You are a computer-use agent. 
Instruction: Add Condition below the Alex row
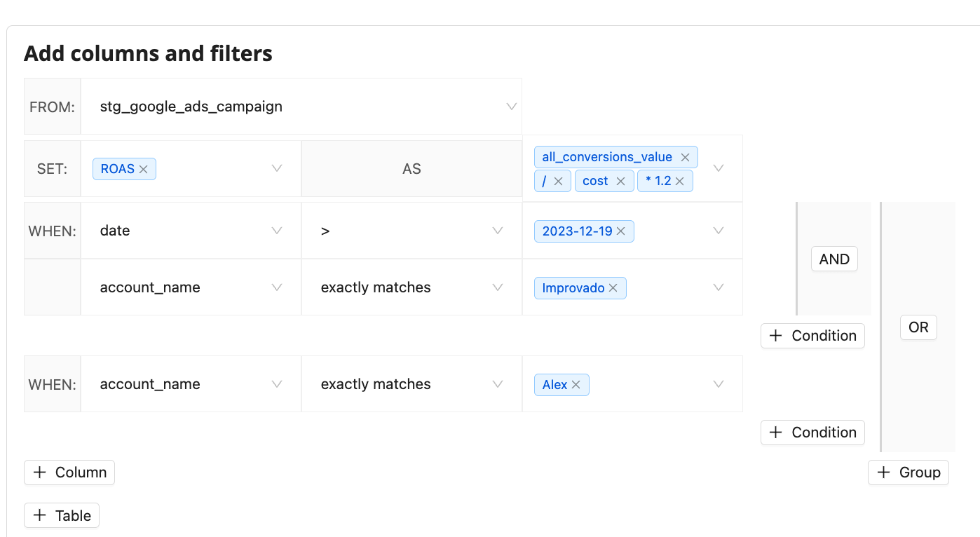[x=812, y=433]
